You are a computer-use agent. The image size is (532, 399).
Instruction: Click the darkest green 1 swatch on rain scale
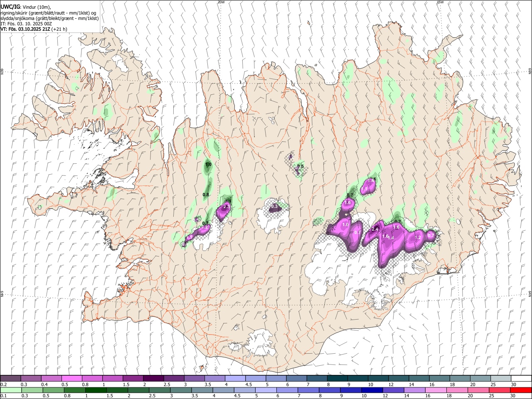(96, 390)
